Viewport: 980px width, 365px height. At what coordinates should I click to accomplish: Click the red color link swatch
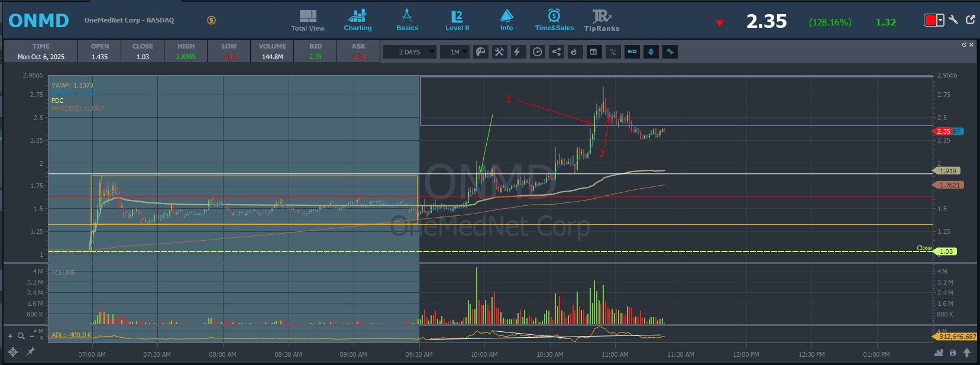930,20
